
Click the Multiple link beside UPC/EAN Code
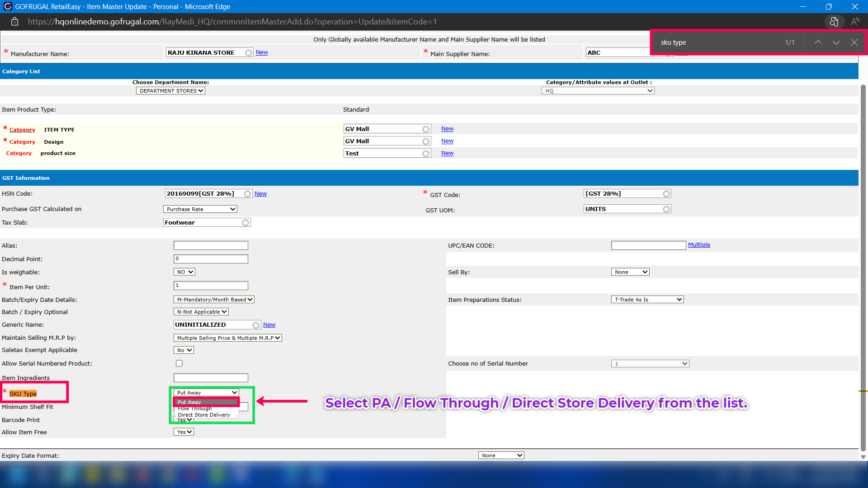tap(699, 245)
